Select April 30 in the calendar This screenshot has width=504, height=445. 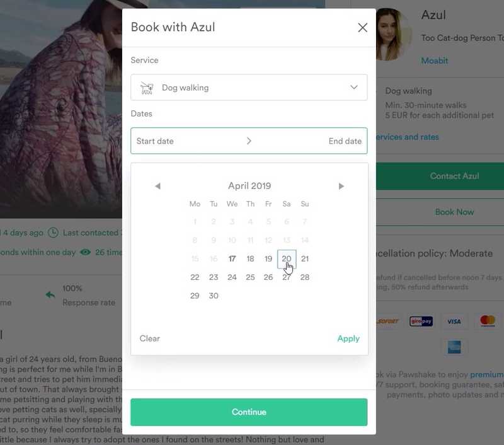click(x=214, y=296)
